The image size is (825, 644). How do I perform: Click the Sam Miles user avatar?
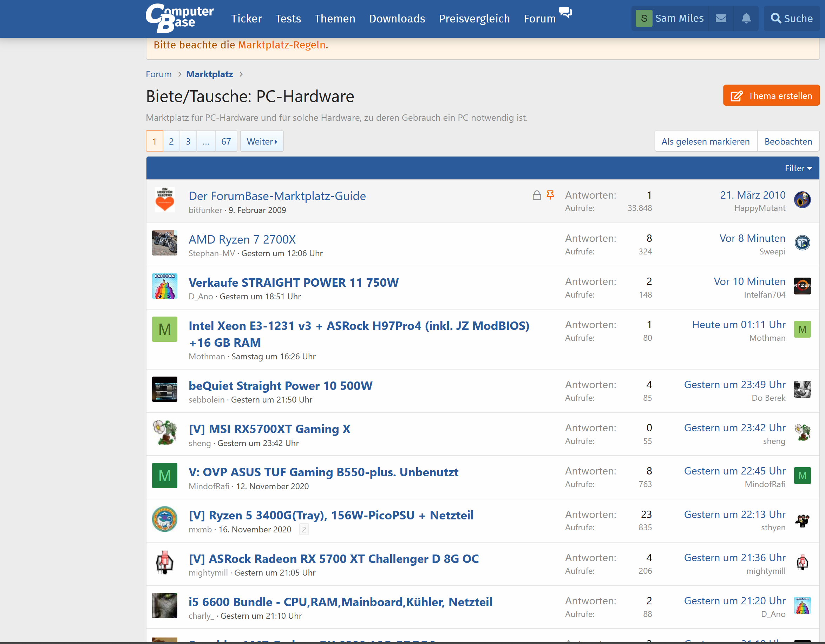click(644, 18)
